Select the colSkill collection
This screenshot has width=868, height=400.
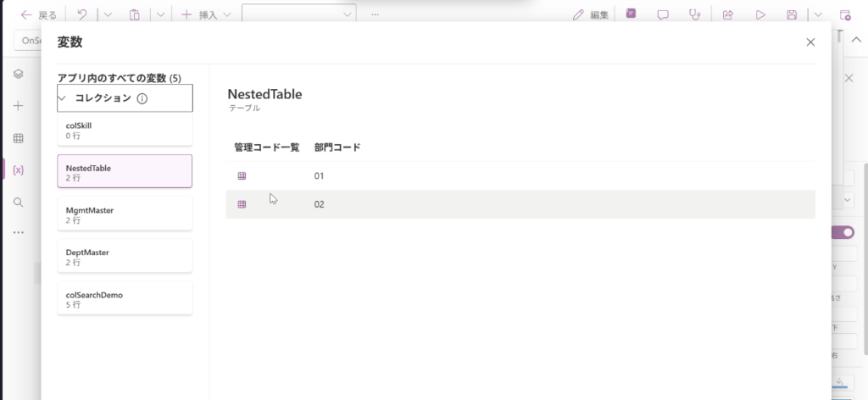coord(125,130)
